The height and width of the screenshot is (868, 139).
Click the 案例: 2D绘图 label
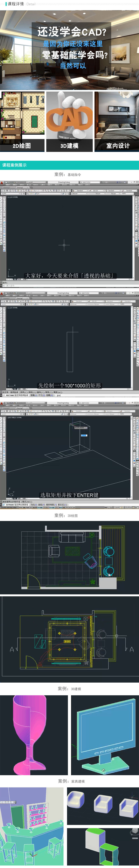[66, 516]
